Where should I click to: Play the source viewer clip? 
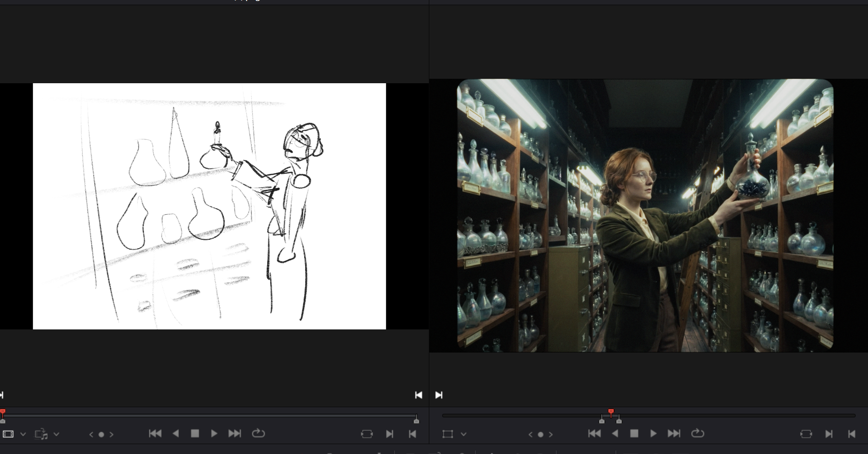coord(214,434)
